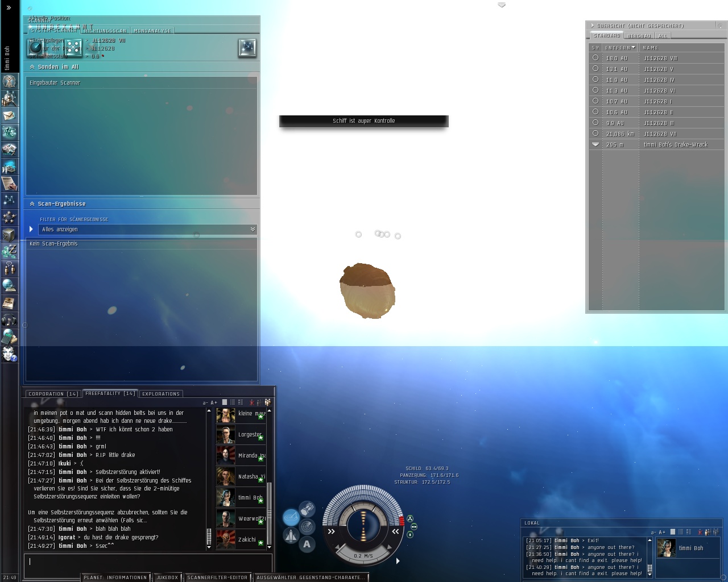Expand the right HUD module arrows
The width and height of the screenshot is (728, 582).
coord(395,531)
